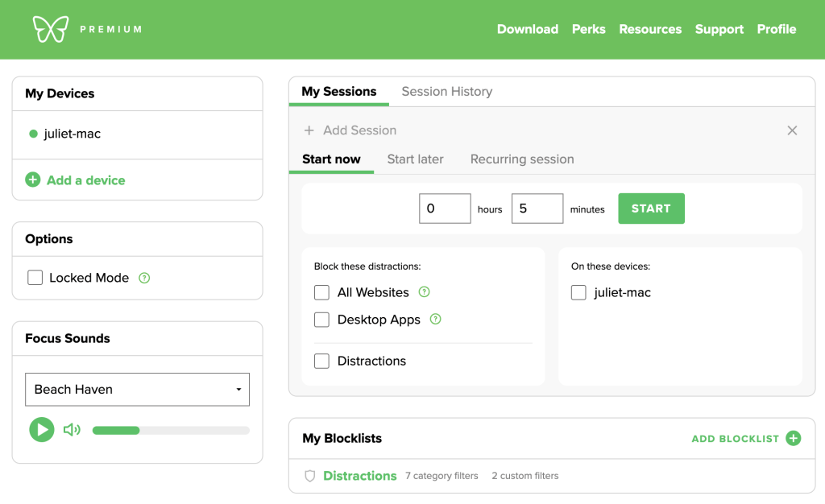
Task: Mute the focus sounds speaker icon
Action: coord(72,430)
